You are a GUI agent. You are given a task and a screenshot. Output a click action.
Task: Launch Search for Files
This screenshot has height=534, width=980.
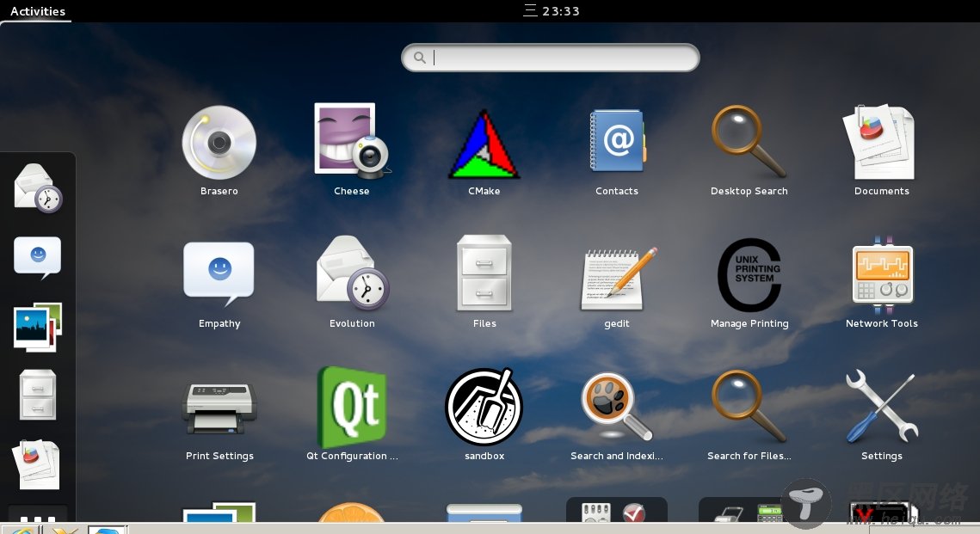749,406
